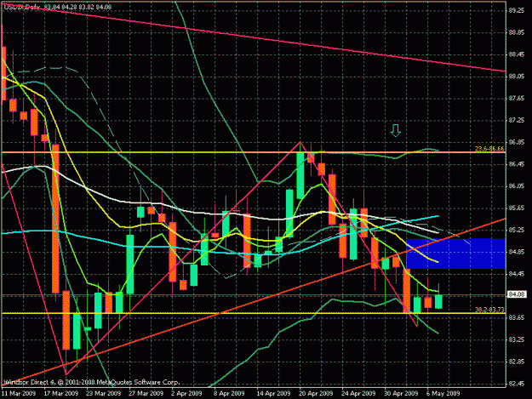This screenshot has height=399, width=532.
Task: Click the 85.65 price axis label
Action: coord(517,208)
